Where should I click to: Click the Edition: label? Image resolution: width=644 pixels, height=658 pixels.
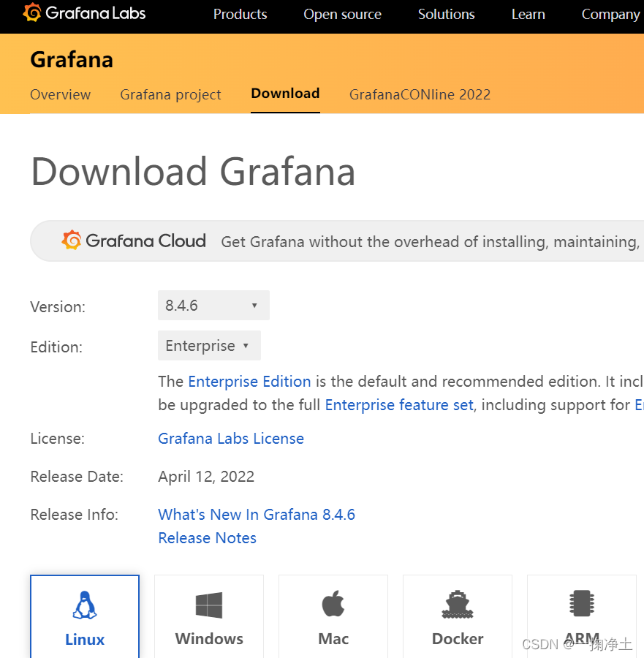(x=56, y=347)
